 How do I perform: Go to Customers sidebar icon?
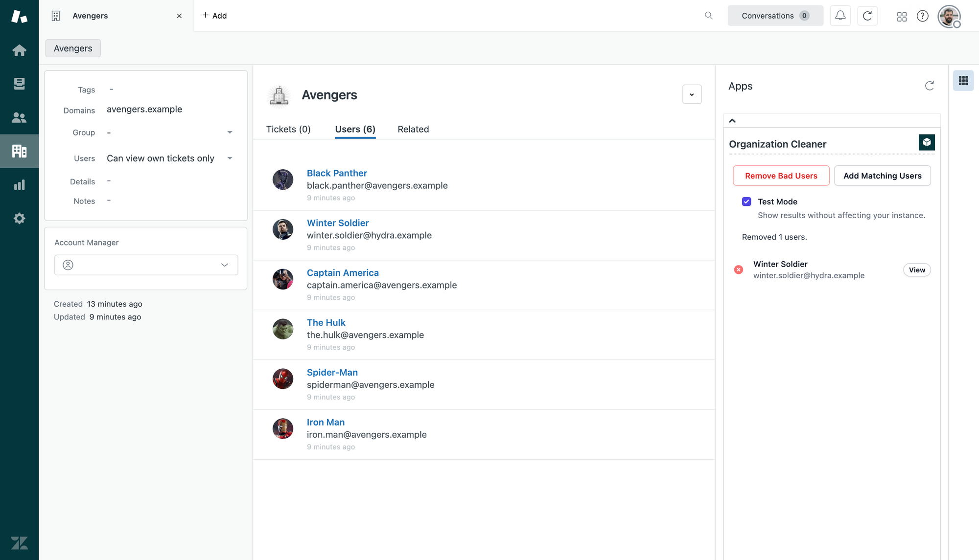click(19, 117)
